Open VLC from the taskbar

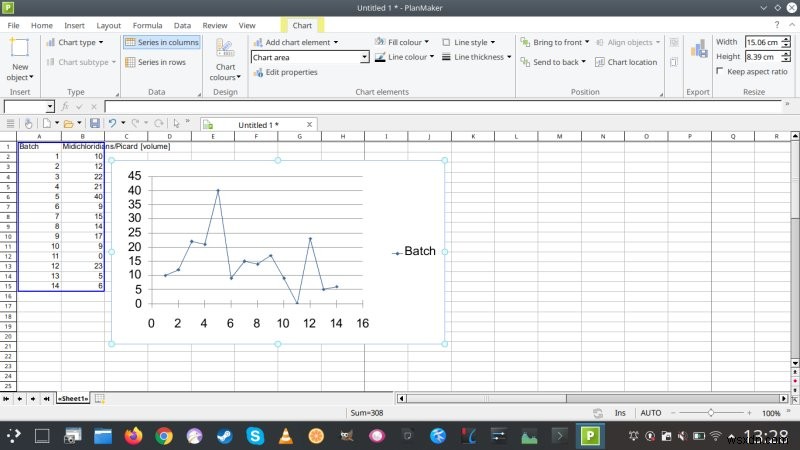(286, 436)
